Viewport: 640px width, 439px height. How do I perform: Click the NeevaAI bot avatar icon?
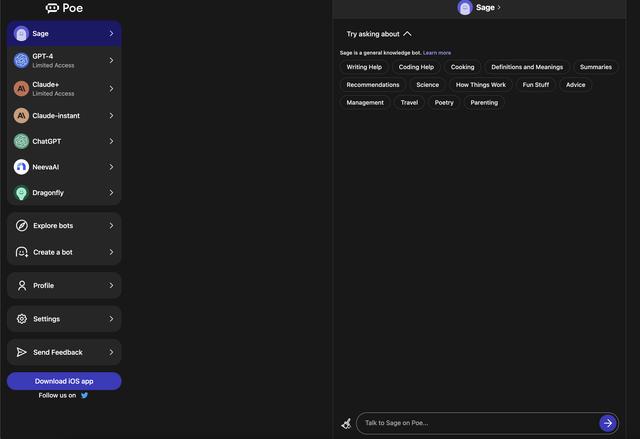point(21,167)
